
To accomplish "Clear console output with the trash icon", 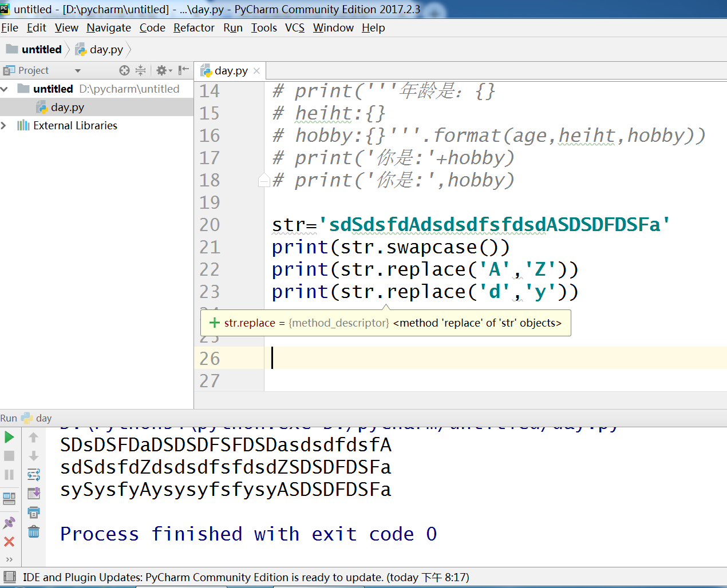I will 34,531.
